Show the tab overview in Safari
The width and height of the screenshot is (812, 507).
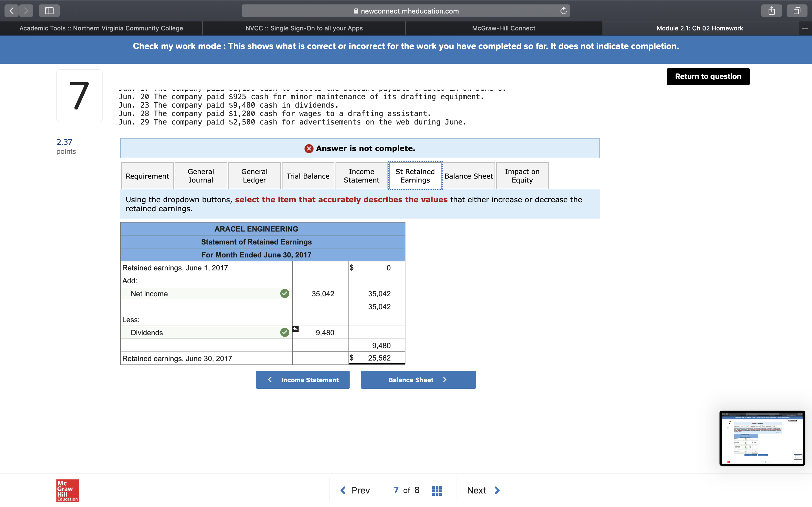pos(796,10)
